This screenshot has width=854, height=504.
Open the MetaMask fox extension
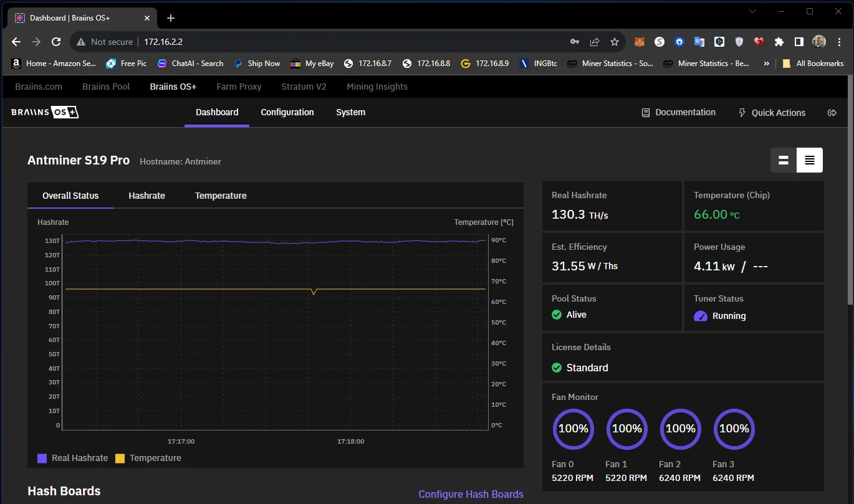(640, 42)
